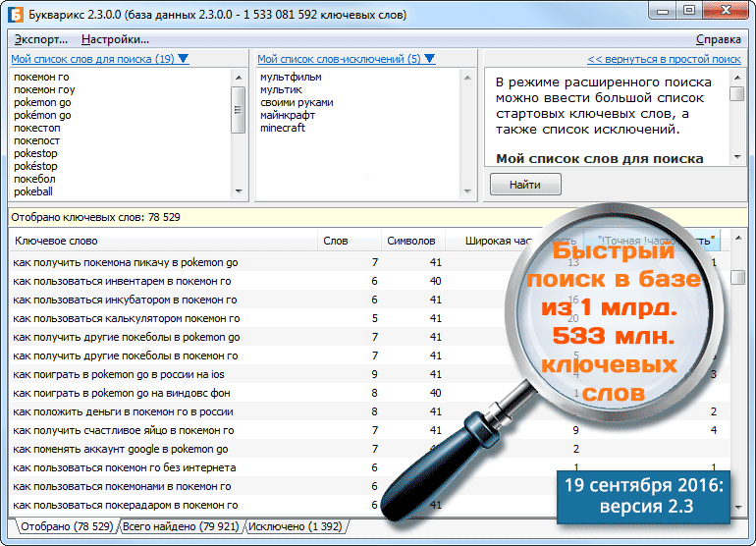The image size is (756, 546).
Task: Click up arrow of results table scrollbar
Action: [737, 238]
